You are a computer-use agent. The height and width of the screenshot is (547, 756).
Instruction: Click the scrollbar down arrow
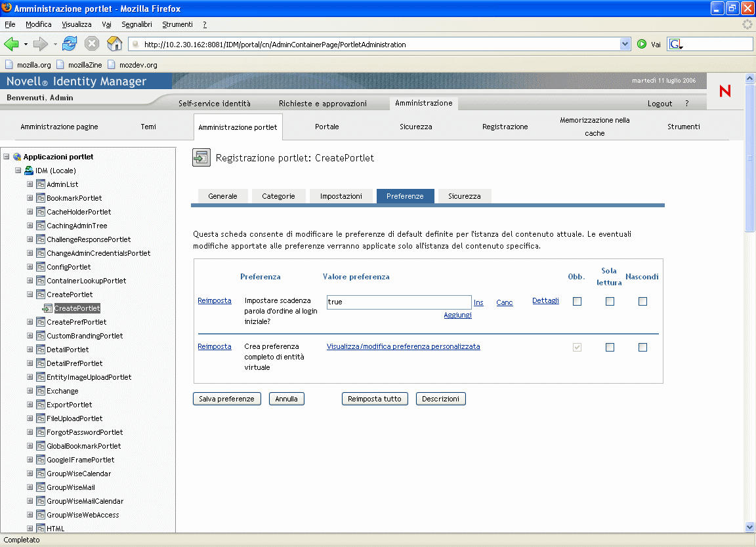coord(749,527)
